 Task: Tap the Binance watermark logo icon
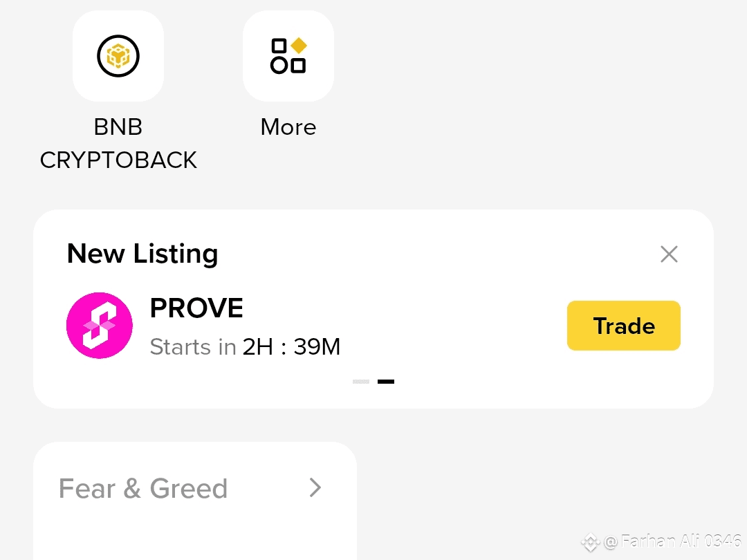click(590, 542)
